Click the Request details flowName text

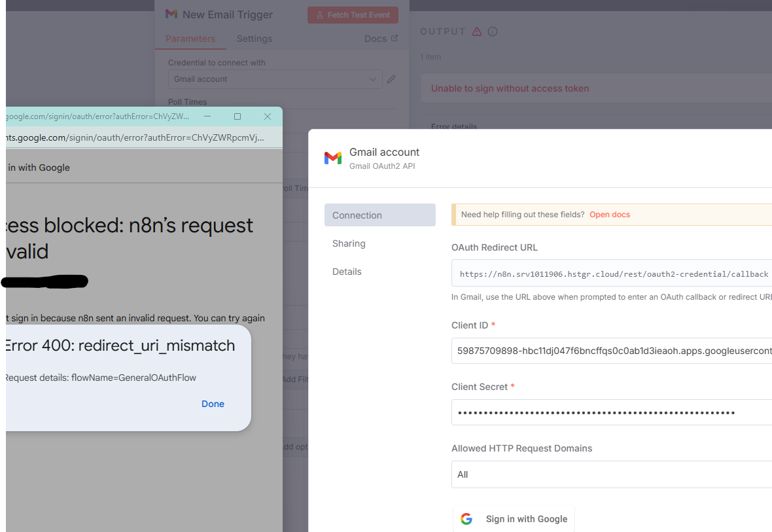101,378
